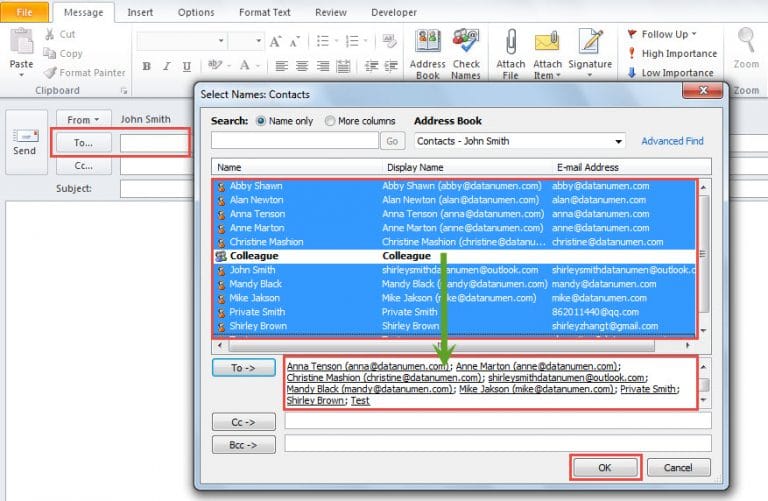Screen dimensions: 768x501
Task: Open the Format Text tab
Action: point(264,12)
